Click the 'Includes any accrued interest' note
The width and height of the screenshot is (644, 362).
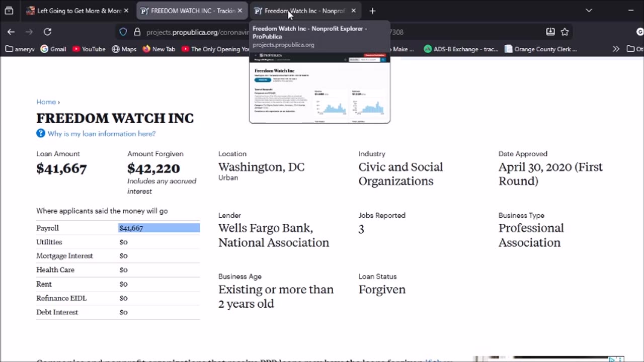(x=162, y=186)
